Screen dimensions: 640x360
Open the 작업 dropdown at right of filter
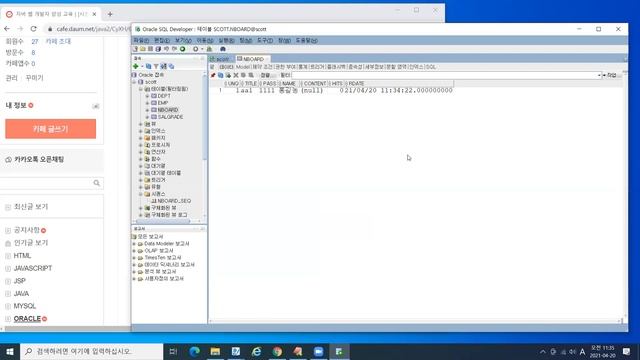[611, 75]
